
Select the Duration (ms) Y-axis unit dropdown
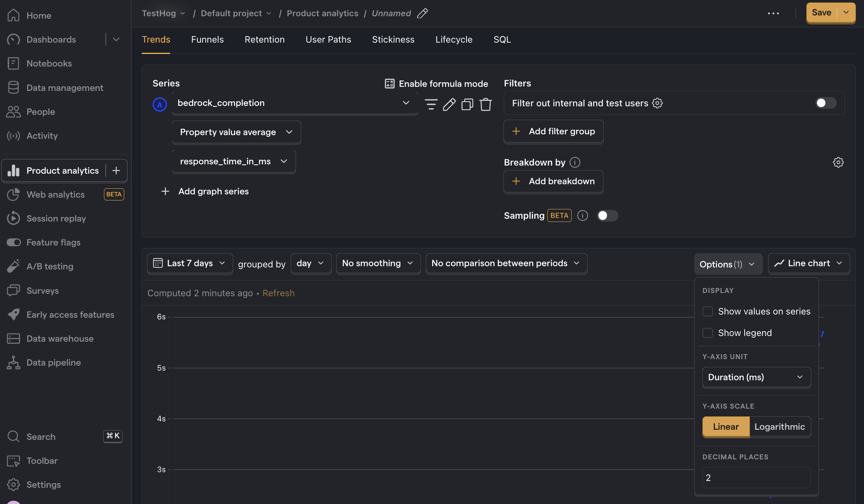point(756,377)
